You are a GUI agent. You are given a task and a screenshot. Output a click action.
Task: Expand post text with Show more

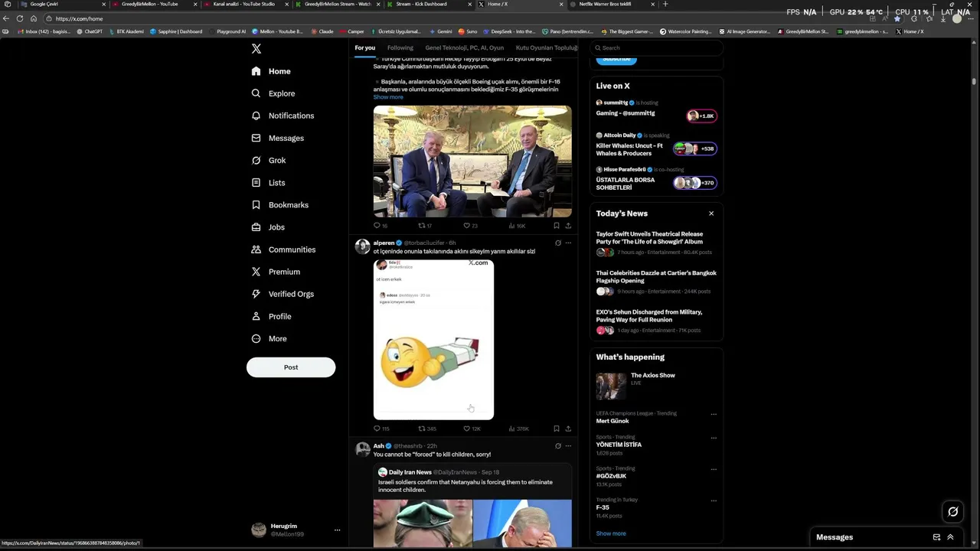click(x=388, y=97)
